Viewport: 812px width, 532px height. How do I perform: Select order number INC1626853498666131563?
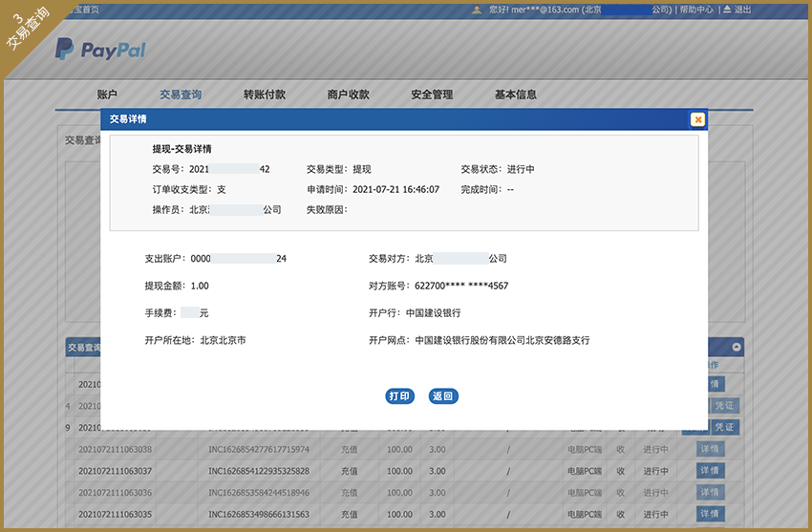tap(259, 515)
